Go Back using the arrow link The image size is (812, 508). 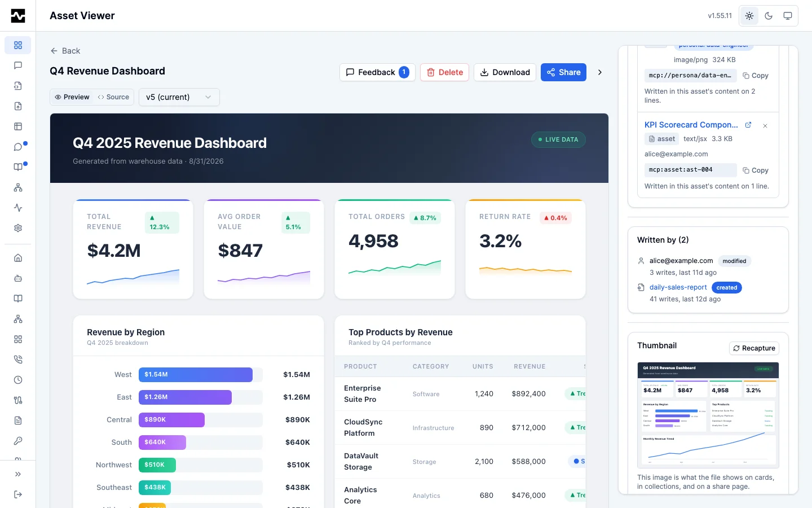(65, 51)
